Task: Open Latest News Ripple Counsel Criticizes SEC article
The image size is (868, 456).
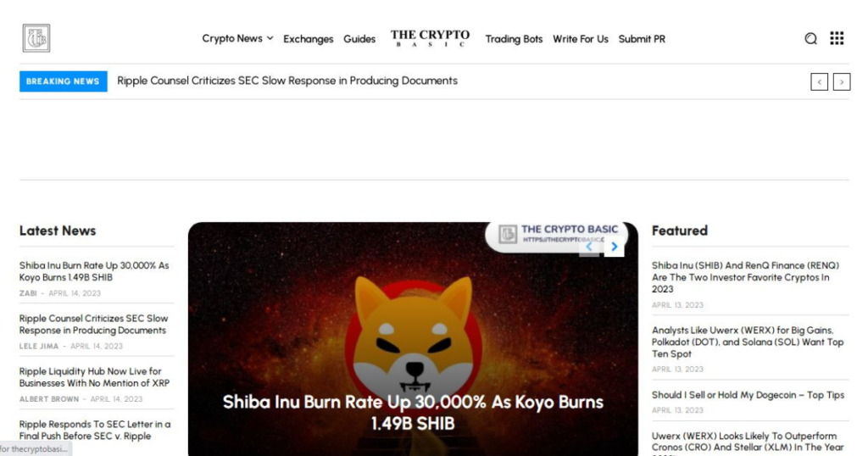Action: (93, 325)
